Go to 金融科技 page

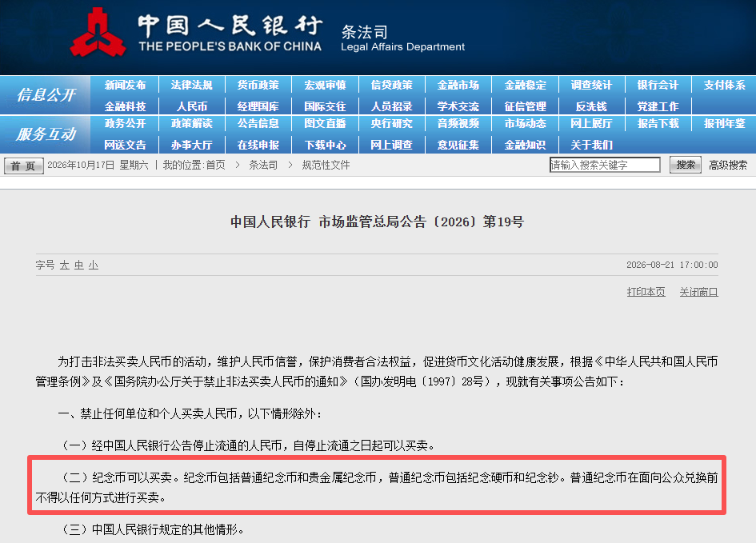point(125,106)
